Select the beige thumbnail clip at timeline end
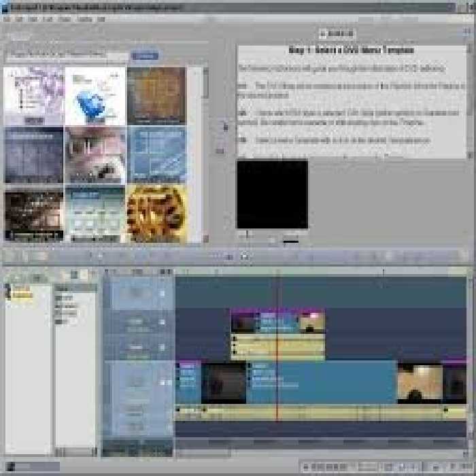This screenshot has height=476, width=476. (420, 383)
